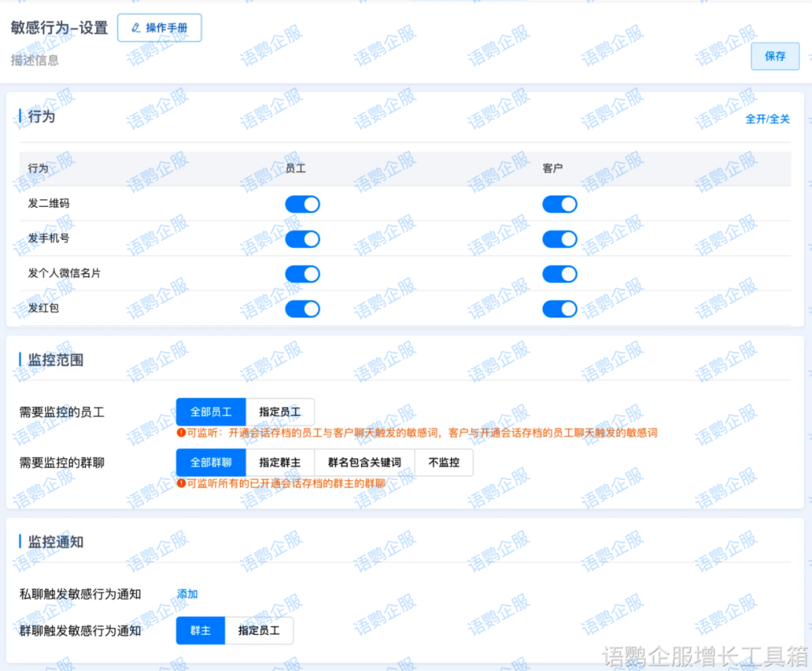Choose 指定群主 monitoring mode

pos(281,463)
